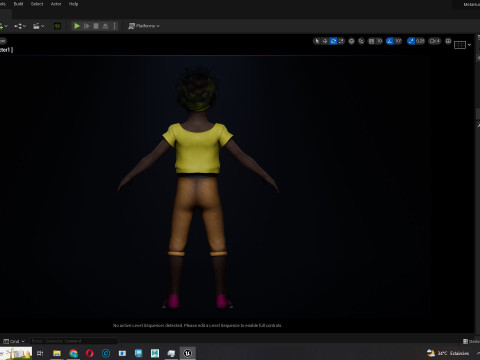Toggle grid snapping icon

click(371, 41)
